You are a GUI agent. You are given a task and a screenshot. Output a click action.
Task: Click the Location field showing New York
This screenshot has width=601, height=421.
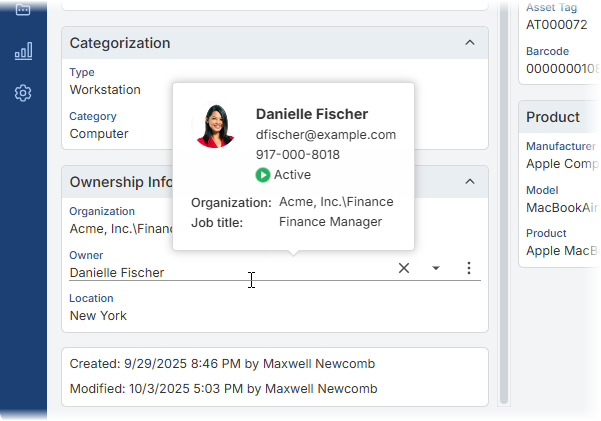(98, 315)
